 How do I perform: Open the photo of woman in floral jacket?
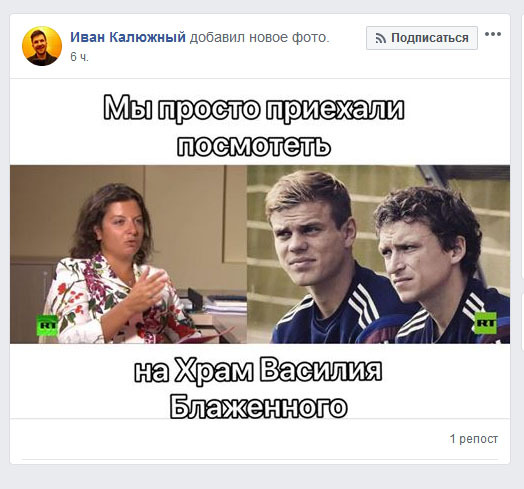[128, 254]
